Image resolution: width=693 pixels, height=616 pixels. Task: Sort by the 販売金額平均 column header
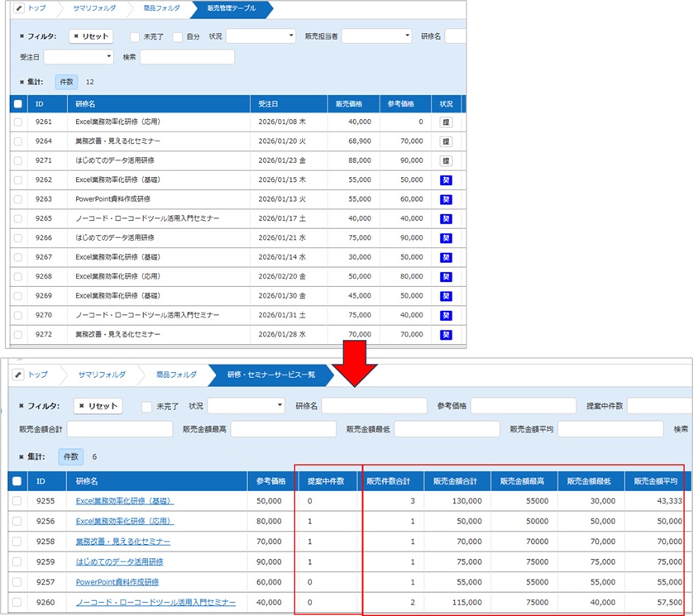(x=657, y=481)
